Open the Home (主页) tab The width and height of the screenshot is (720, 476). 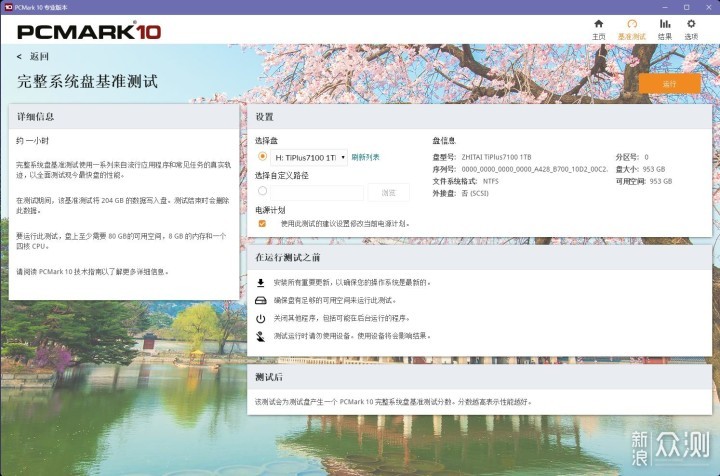(598, 29)
